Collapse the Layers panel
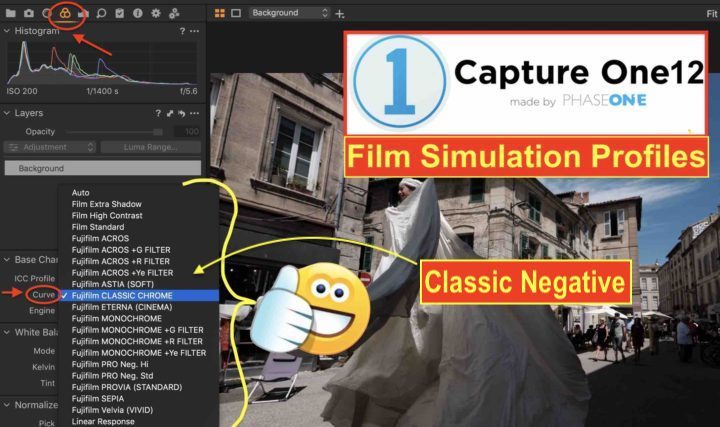The image size is (720, 427). tap(6, 113)
